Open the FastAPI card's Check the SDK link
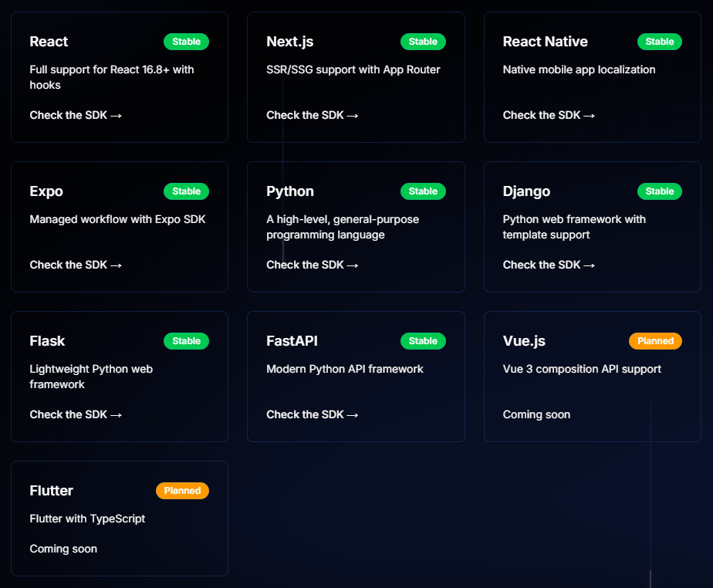Screen dimensions: 713x588 coord(312,414)
